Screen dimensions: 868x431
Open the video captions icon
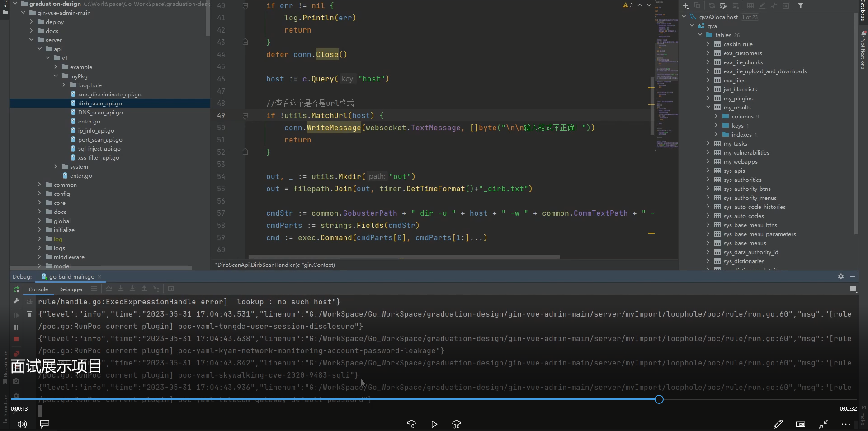tap(45, 424)
